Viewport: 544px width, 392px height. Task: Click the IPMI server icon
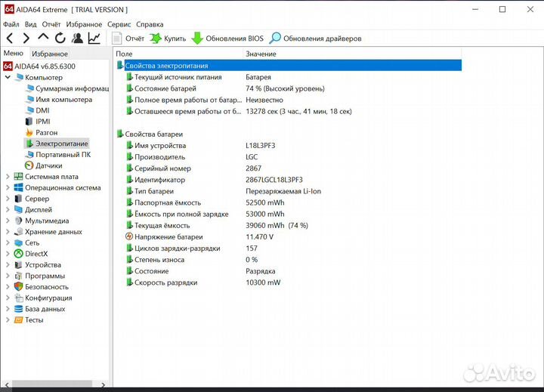point(29,122)
